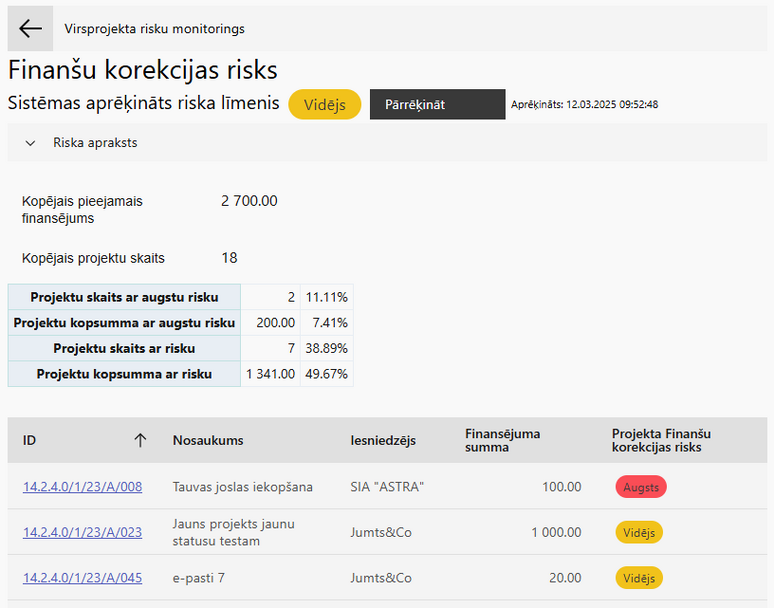Image resolution: width=774 pixels, height=608 pixels.
Task: Open the Riska apraksts section label
Action: tap(95, 143)
